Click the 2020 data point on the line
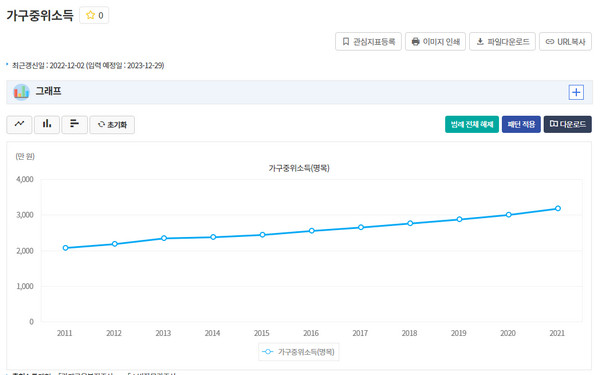The width and height of the screenshot is (600, 375). tap(509, 215)
